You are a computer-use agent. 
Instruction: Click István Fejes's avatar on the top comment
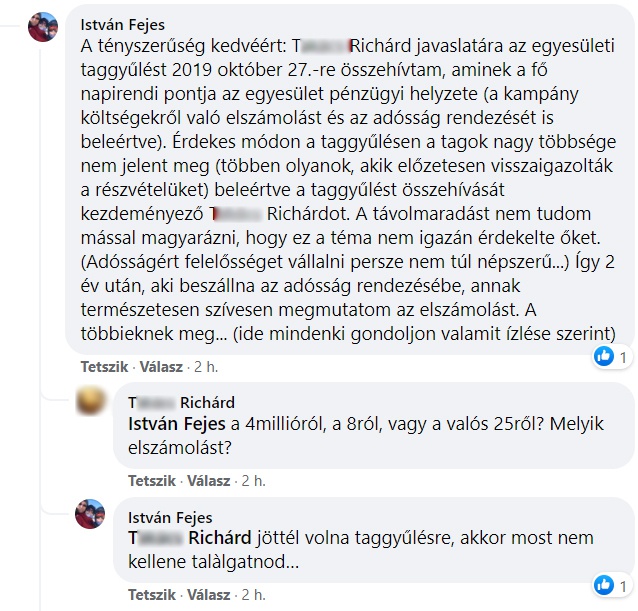coord(43,27)
